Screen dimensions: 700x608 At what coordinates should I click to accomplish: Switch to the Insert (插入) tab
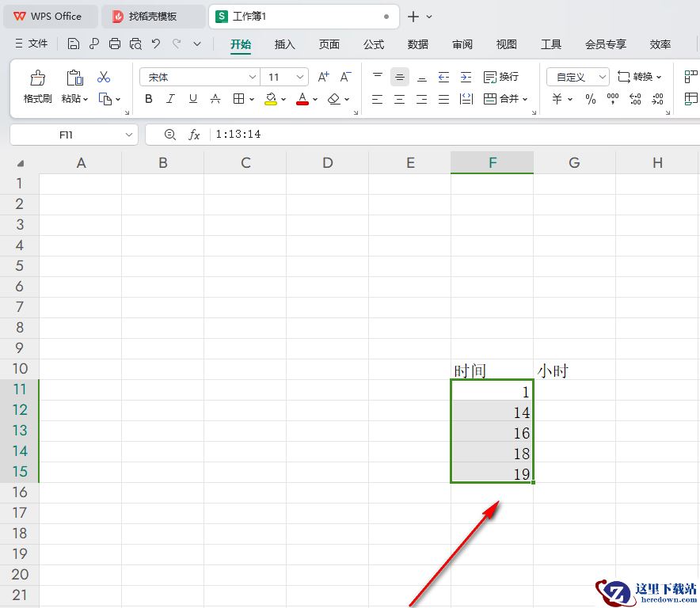(285, 44)
